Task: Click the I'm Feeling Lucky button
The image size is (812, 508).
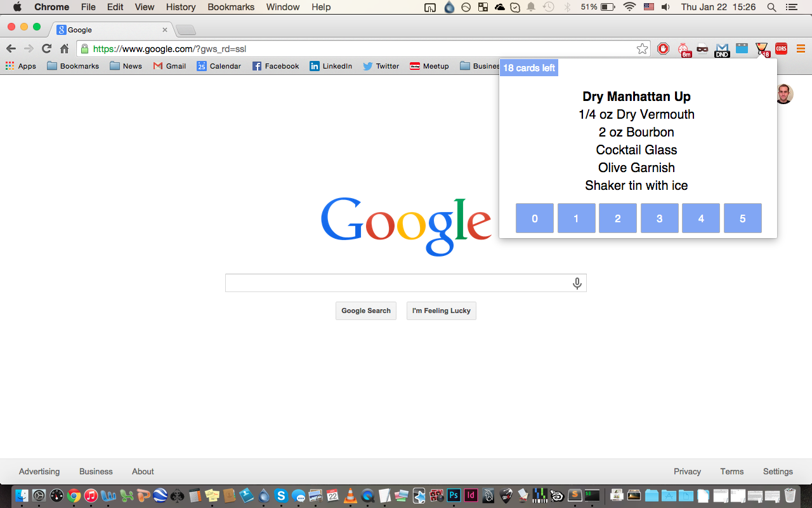Action: 442,311
